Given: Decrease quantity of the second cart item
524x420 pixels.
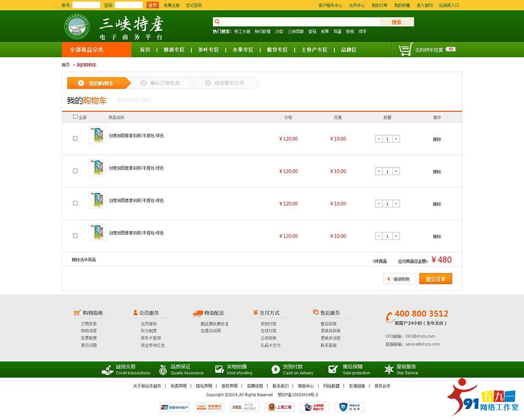Looking at the screenshot, I should [x=379, y=171].
